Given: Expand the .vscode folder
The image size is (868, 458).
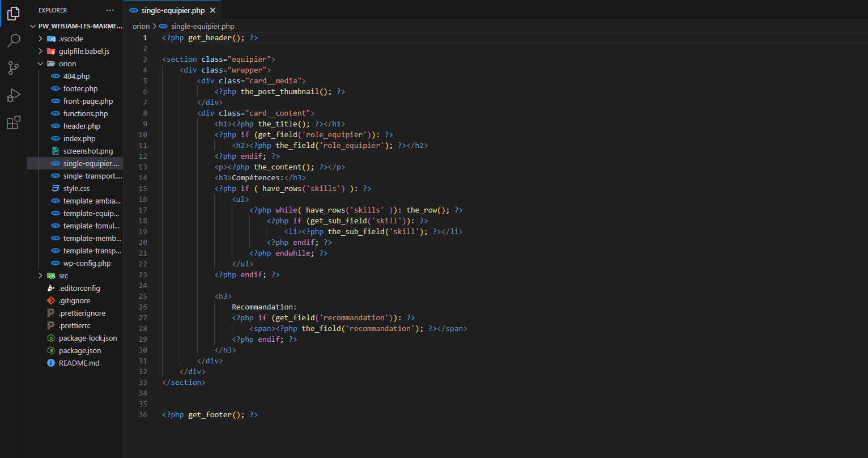Looking at the screenshot, I should coord(39,38).
